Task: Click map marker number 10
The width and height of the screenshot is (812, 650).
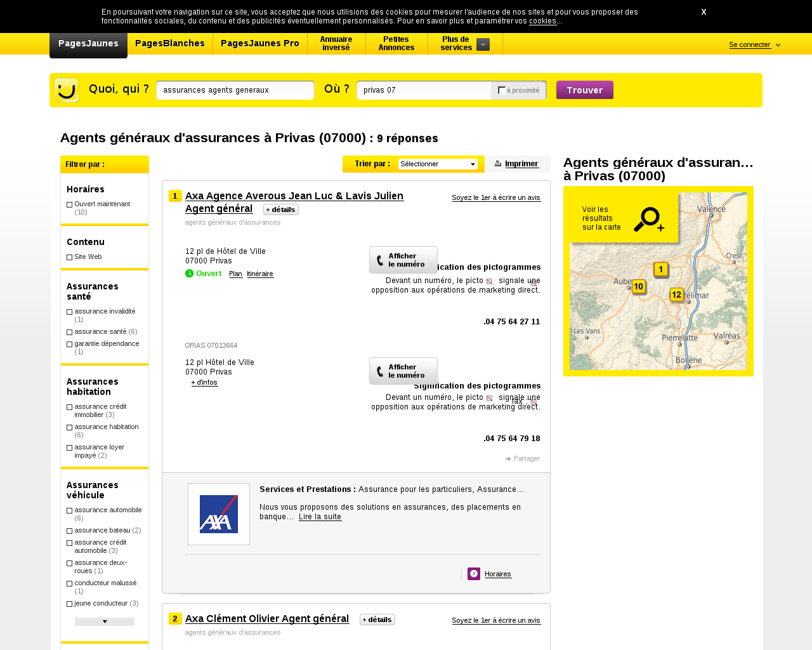Action: (639, 287)
